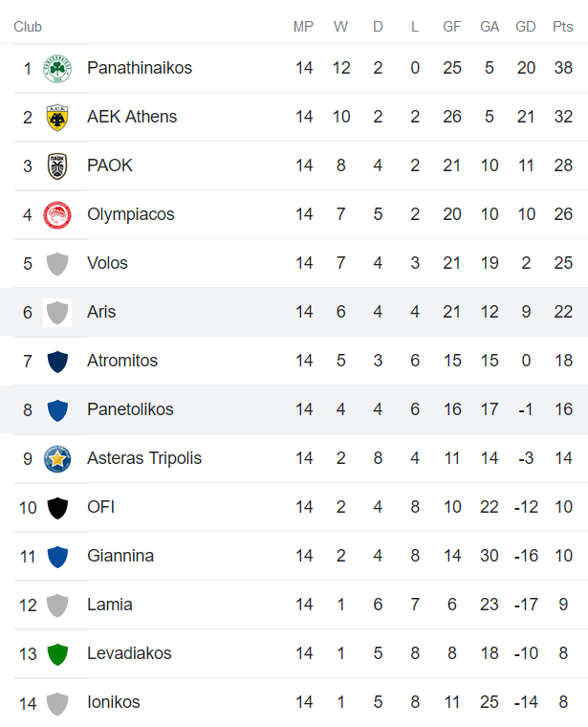Screen dimensions: 588x727
Task: Click the MP column header
Action: click(303, 27)
